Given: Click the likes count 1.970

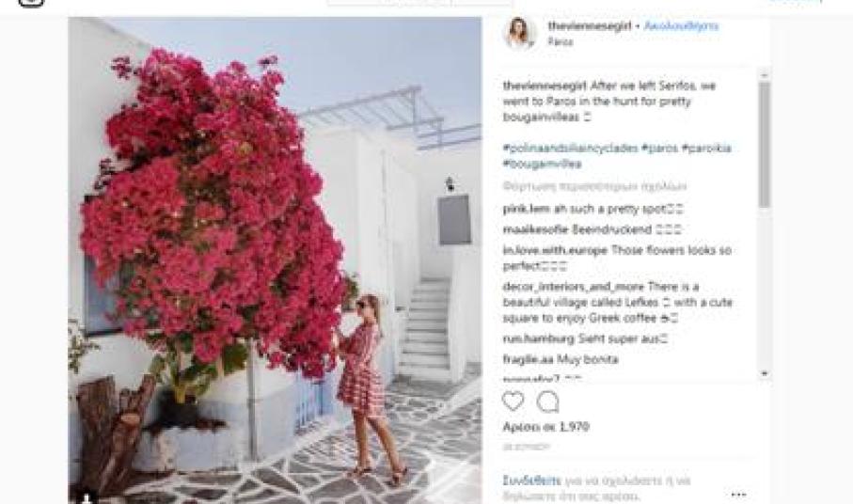Looking at the screenshot, I should (545, 427).
